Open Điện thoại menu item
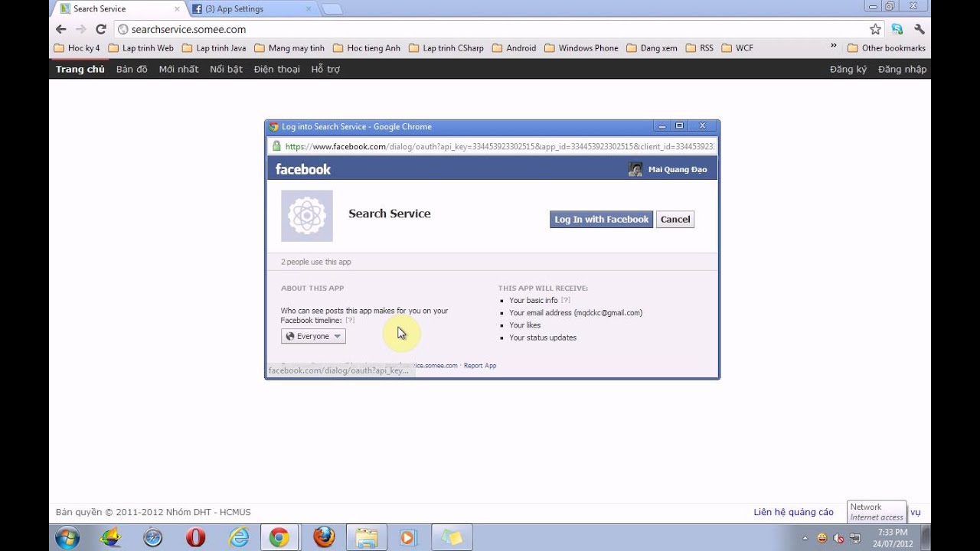This screenshot has height=551, width=980. [277, 69]
